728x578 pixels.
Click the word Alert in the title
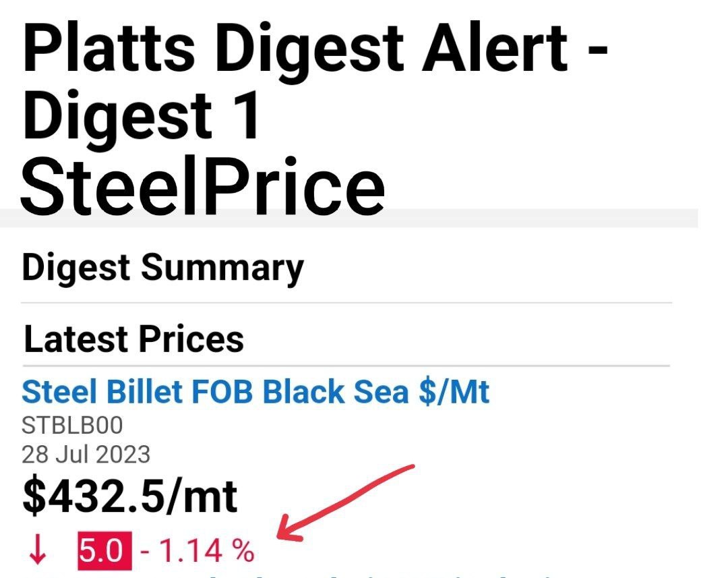(495, 49)
